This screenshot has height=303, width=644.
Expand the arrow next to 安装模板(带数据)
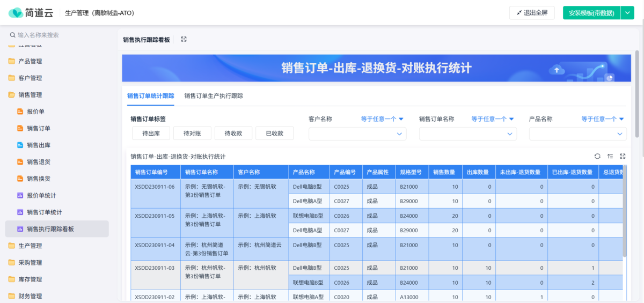coord(627,13)
